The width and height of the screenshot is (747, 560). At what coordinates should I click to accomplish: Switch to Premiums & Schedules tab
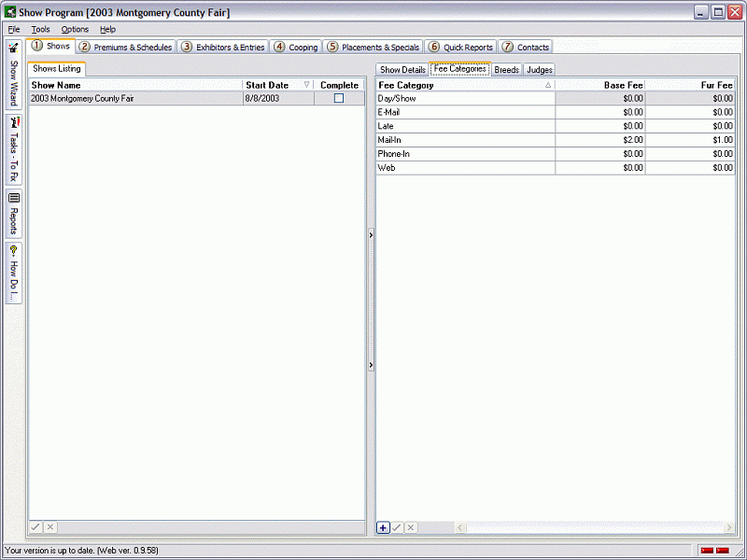point(126,48)
